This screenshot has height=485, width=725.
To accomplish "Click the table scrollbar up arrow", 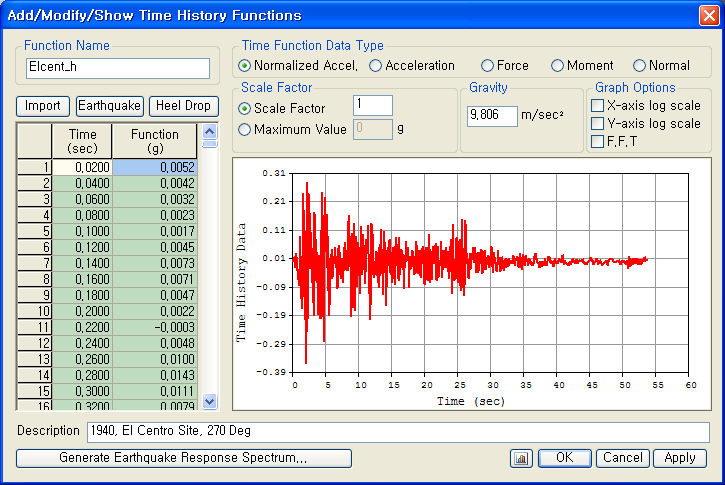I will click(x=209, y=132).
